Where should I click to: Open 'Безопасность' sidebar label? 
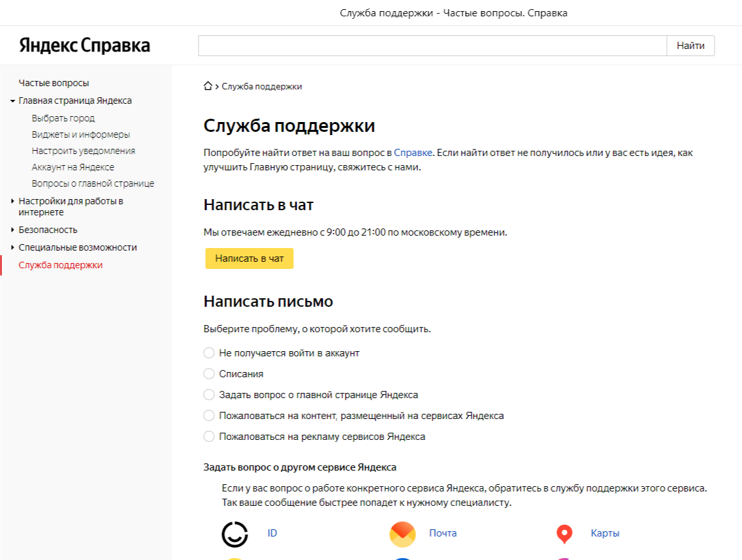[x=48, y=230]
